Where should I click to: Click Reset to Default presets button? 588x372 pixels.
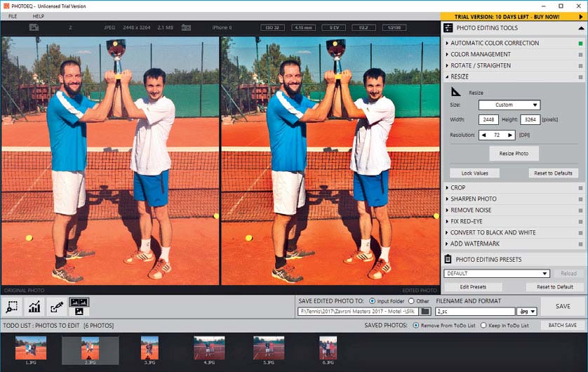click(555, 286)
